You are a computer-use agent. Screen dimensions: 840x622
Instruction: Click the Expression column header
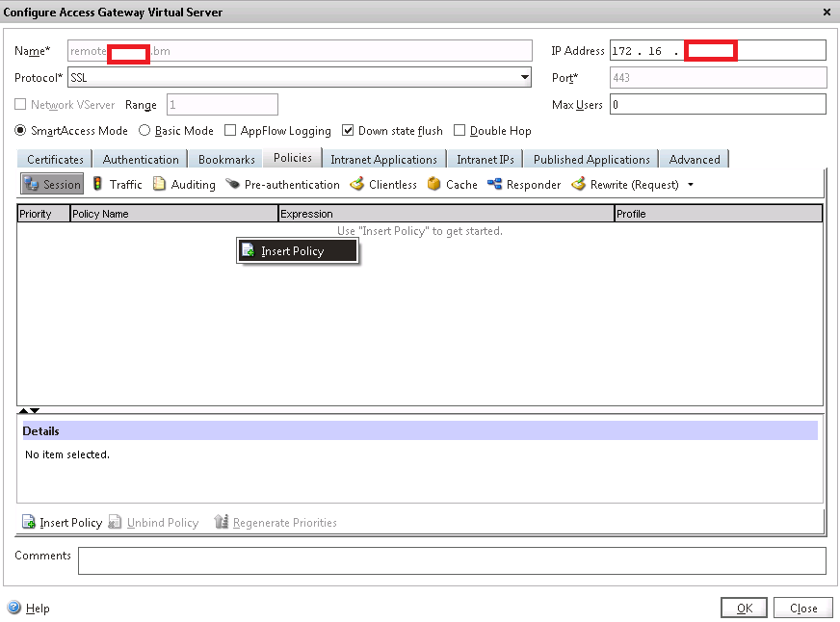pyautogui.click(x=446, y=214)
